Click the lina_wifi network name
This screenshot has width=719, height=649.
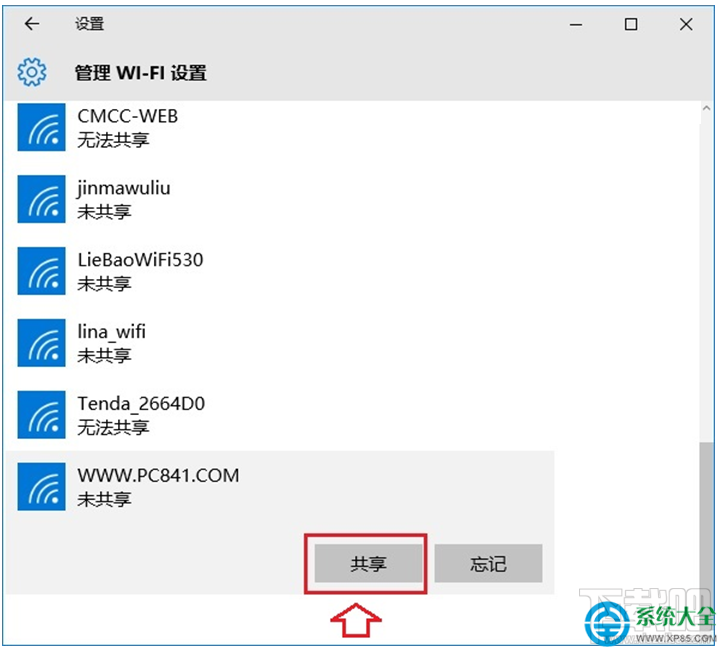click(x=111, y=332)
